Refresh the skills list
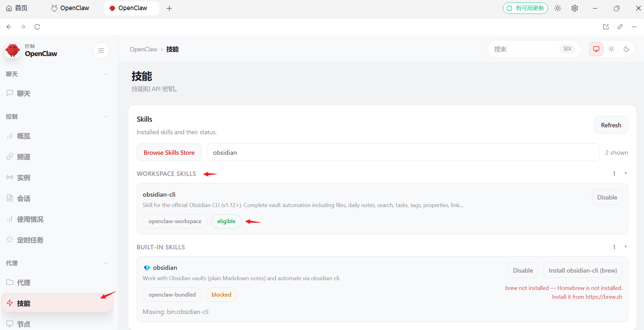This screenshot has width=644, height=330. [x=611, y=125]
